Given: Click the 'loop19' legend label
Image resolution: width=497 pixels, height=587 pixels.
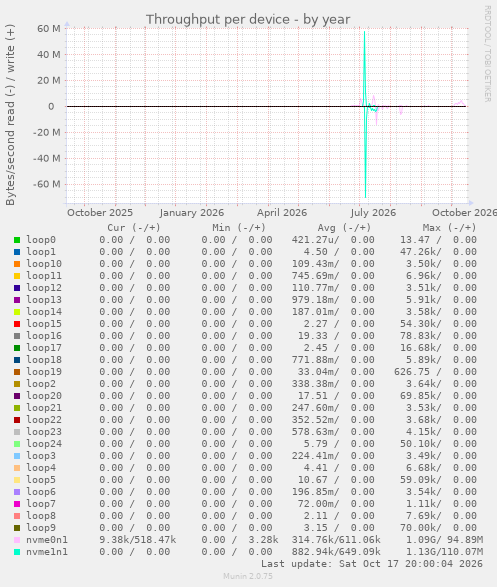Looking at the screenshot, I should tap(44, 371).
